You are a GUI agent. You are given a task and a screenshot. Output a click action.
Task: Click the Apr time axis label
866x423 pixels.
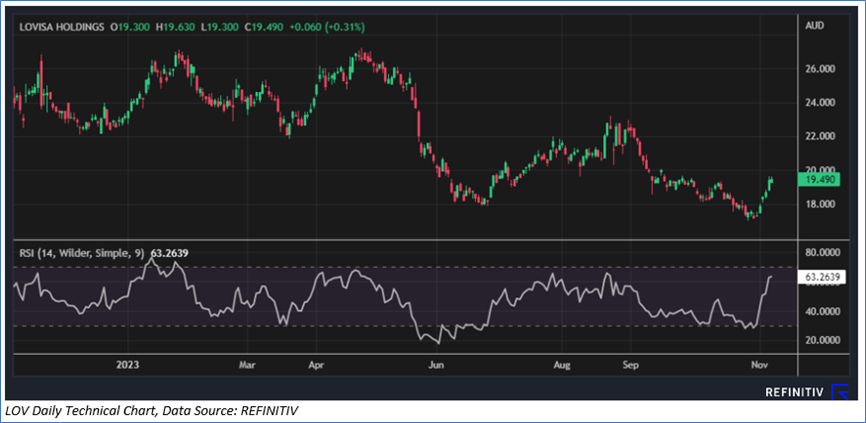click(x=316, y=365)
